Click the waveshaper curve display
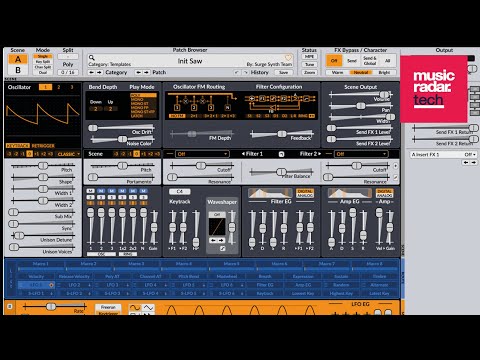The image size is (480, 360). coord(217,227)
